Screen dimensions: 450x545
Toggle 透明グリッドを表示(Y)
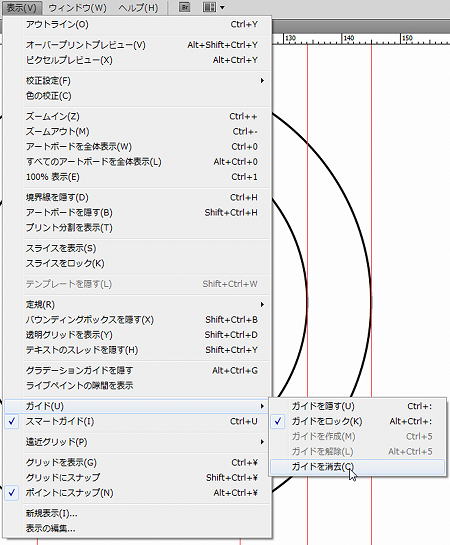click(138, 335)
